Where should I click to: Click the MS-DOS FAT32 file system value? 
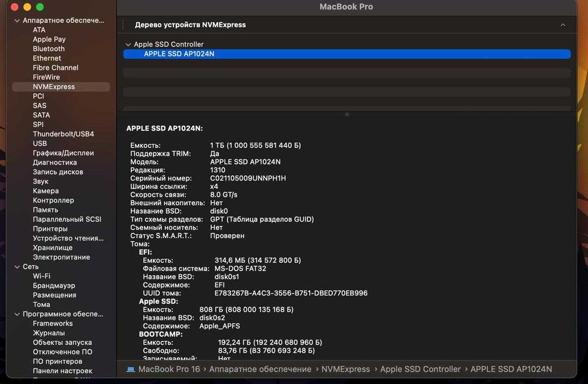click(x=240, y=269)
